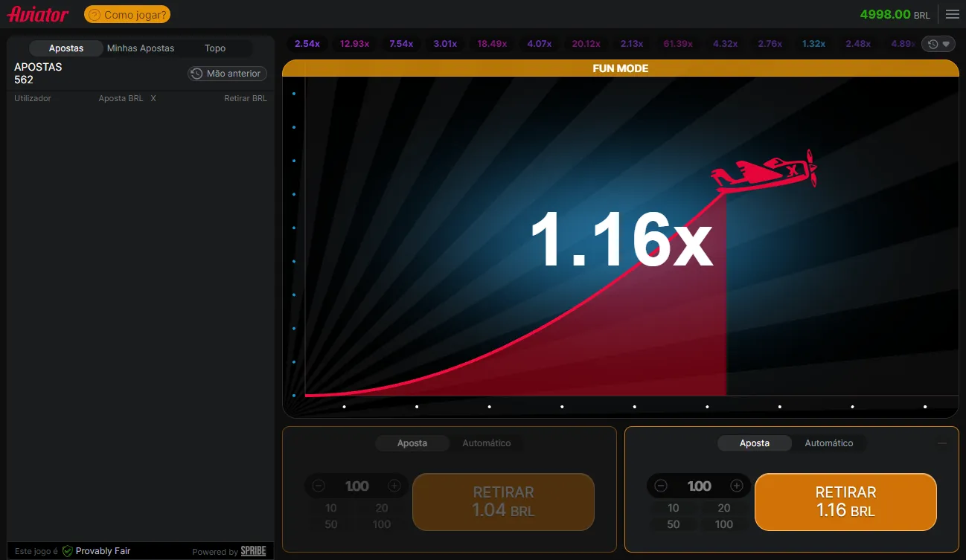Image resolution: width=966 pixels, height=560 pixels.
Task: Choose 20 quick bet in right panel
Action: [724, 508]
